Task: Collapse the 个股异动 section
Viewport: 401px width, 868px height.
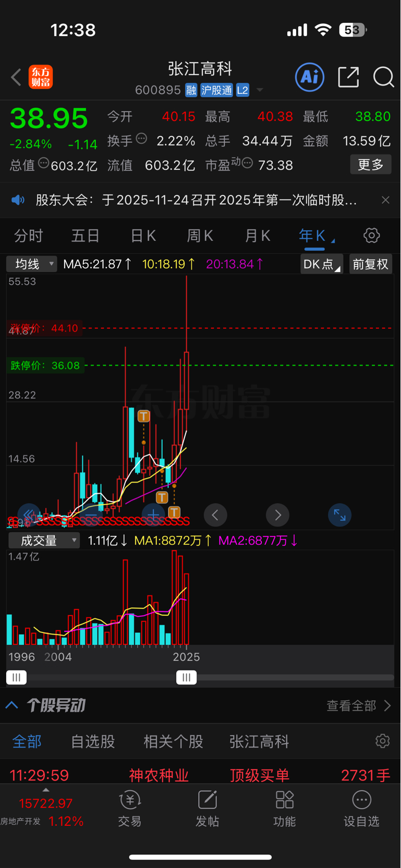Action: [13, 705]
